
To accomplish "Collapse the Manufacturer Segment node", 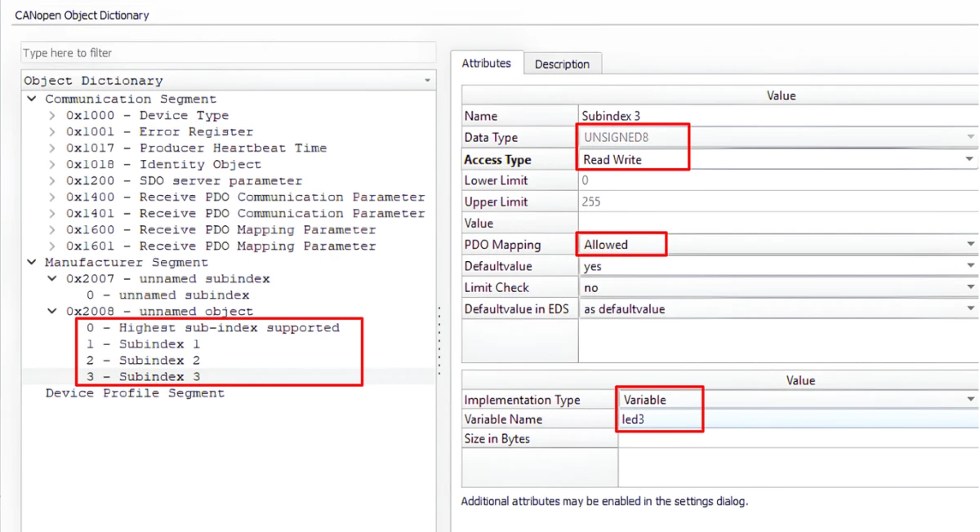I will [32, 262].
